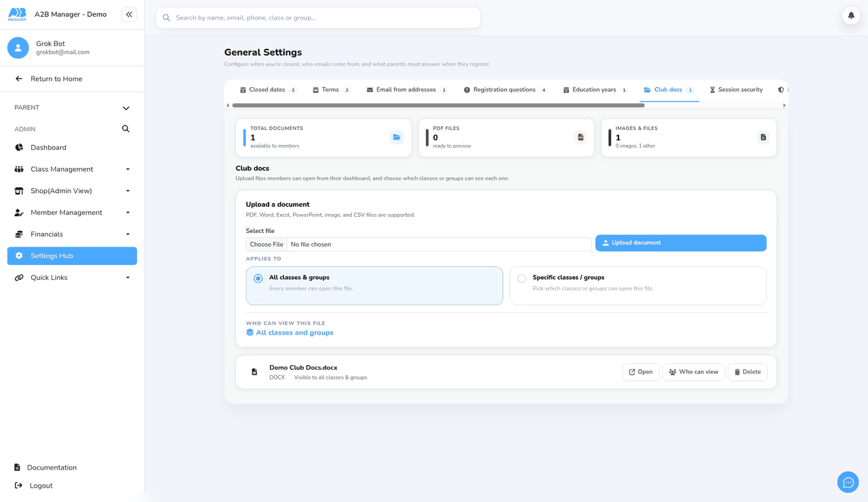Click the horizontal tab scrollbar
The width and height of the screenshot is (868, 502).
438,106
